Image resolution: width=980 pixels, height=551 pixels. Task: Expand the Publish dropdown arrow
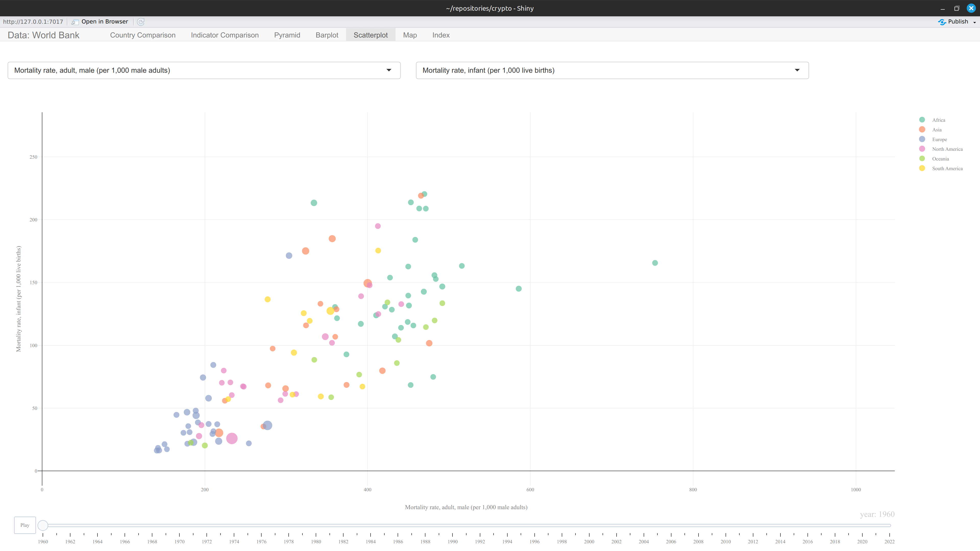point(975,22)
